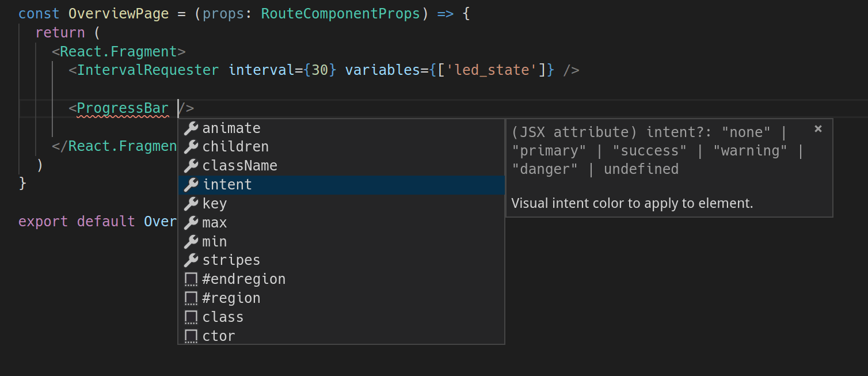Screen dimensions: 868x376
Task: Select the max attribute suggestion
Action: coord(215,223)
